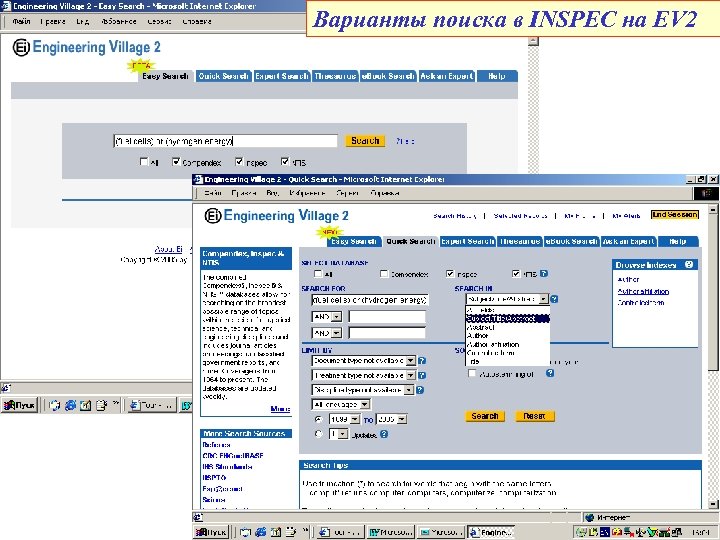
Task: Click Show Desktop icon in back taskbar
Action: pyautogui.click(x=55, y=405)
